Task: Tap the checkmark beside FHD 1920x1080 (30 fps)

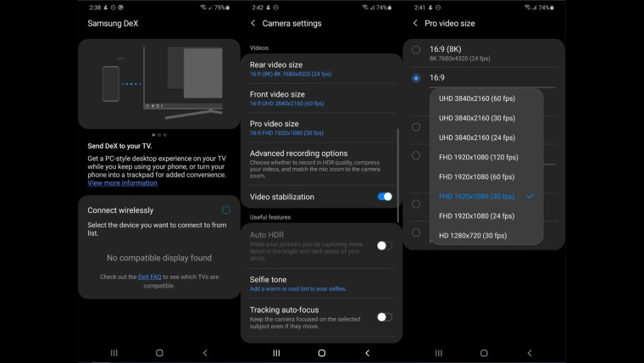Action: coord(530,196)
